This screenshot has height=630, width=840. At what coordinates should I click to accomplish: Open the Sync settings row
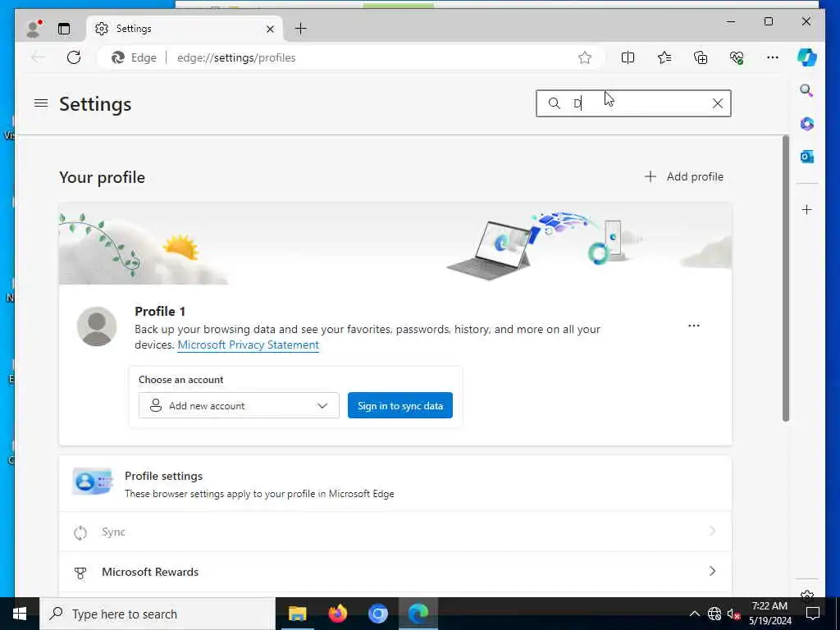point(395,532)
